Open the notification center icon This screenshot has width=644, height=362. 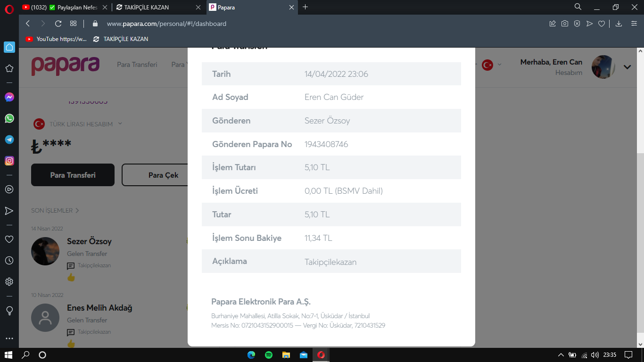[x=628, y=355]
